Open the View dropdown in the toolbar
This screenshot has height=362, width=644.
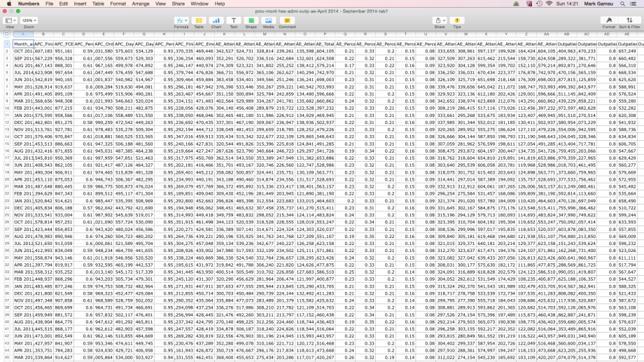pos(10,22)
